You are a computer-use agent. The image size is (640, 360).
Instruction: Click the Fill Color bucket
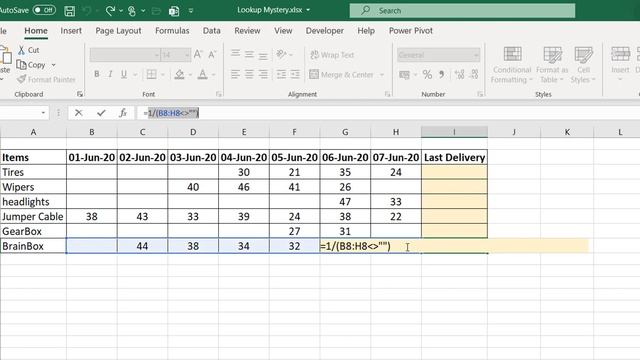pos(179,74)
